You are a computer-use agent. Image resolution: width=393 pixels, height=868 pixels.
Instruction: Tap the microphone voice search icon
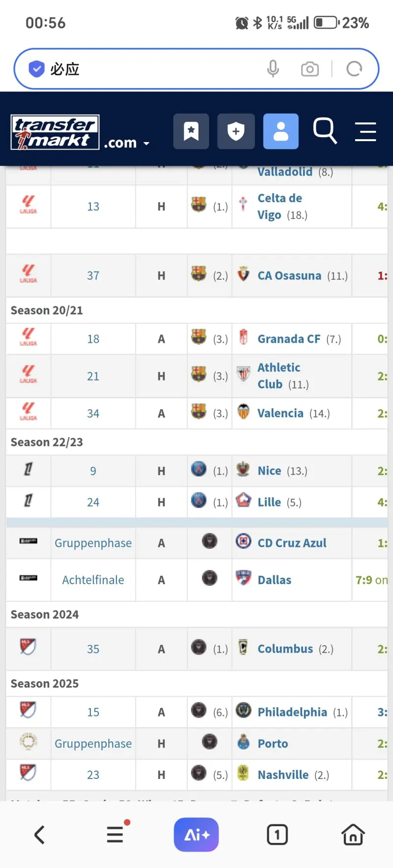(273, 69)
